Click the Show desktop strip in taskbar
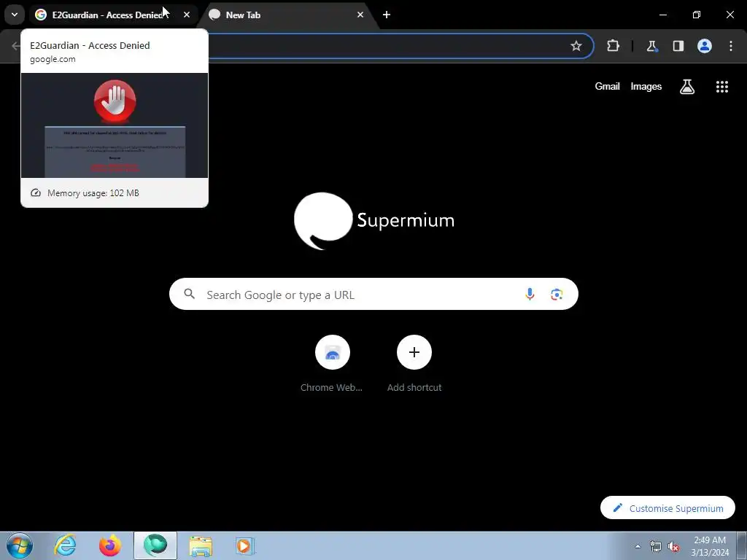Viewport: 747px width, 560px height. pos(742,545)
